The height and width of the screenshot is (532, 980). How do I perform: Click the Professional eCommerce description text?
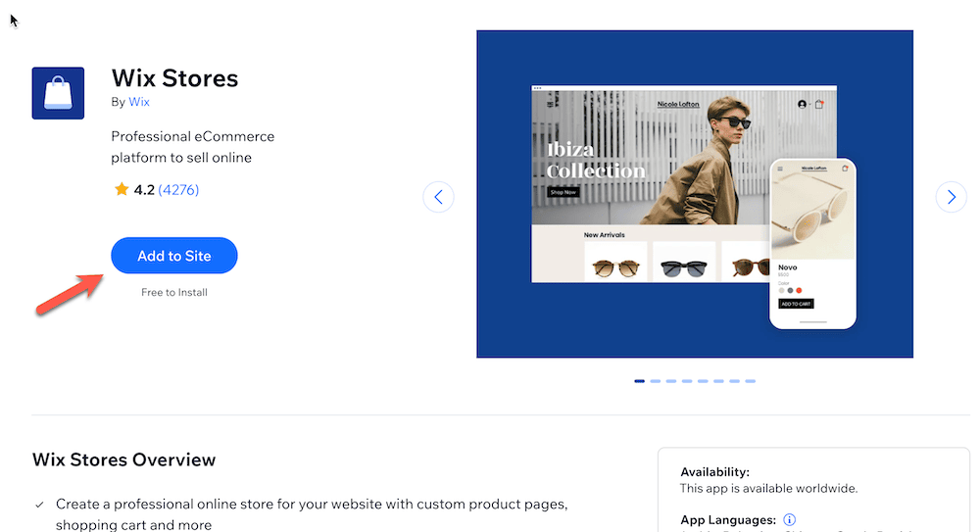pos(192,147)
